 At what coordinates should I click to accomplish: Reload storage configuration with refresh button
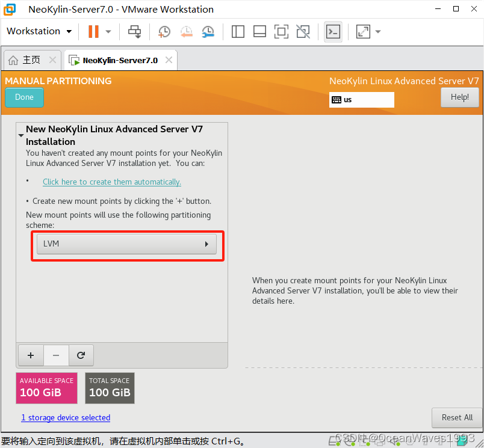pyautogui.click(x=81, y=355)
